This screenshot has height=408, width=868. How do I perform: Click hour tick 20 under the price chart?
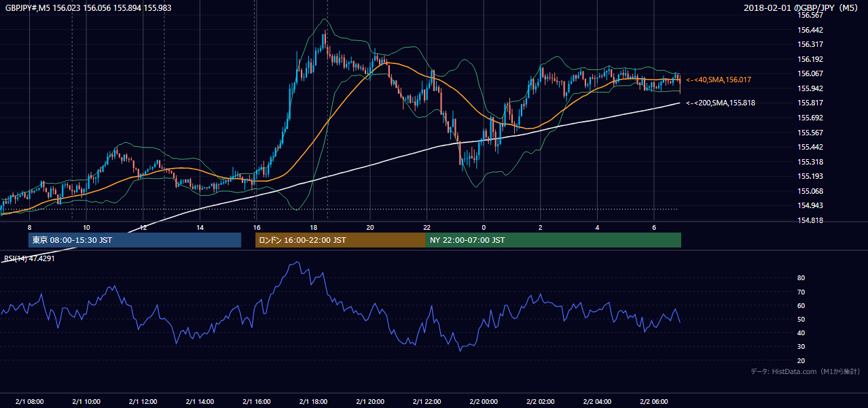coord(370,227)
